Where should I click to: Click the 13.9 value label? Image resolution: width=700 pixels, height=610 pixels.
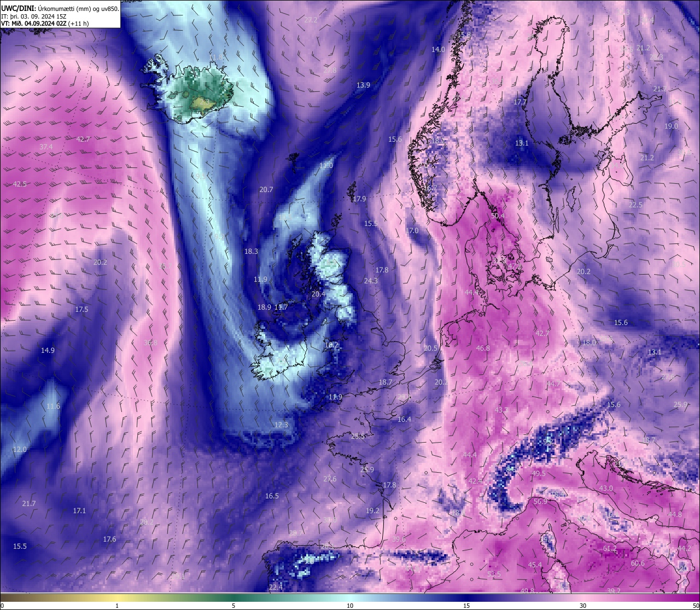[x=363, y=85]
